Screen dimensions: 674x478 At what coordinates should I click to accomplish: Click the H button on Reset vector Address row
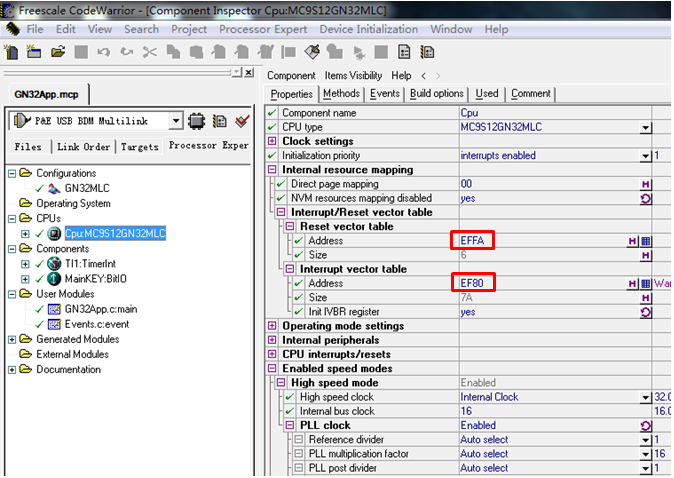pyautogui.click(x=632, y=241)
